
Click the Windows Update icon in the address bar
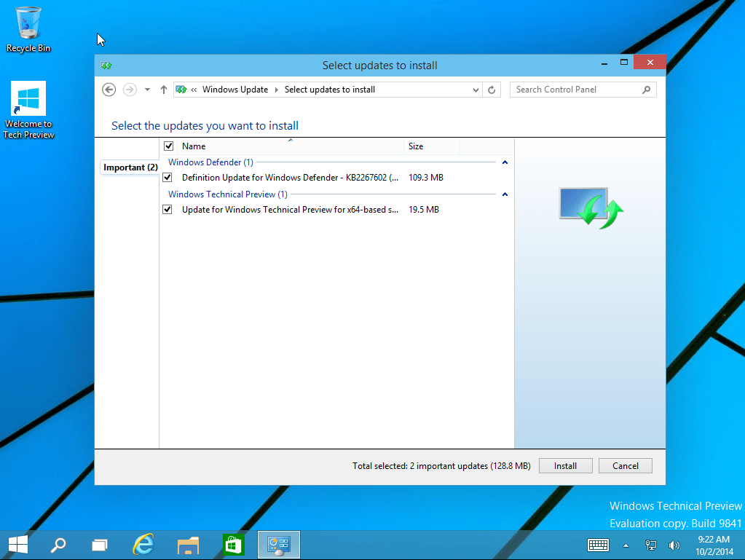point(181,90)
